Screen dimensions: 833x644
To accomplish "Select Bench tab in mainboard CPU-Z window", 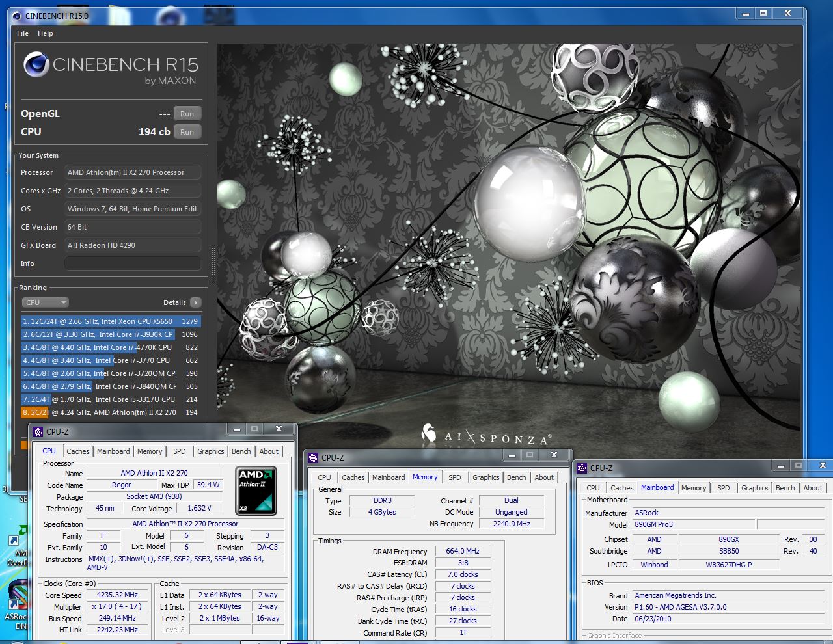I will point(785,488).
